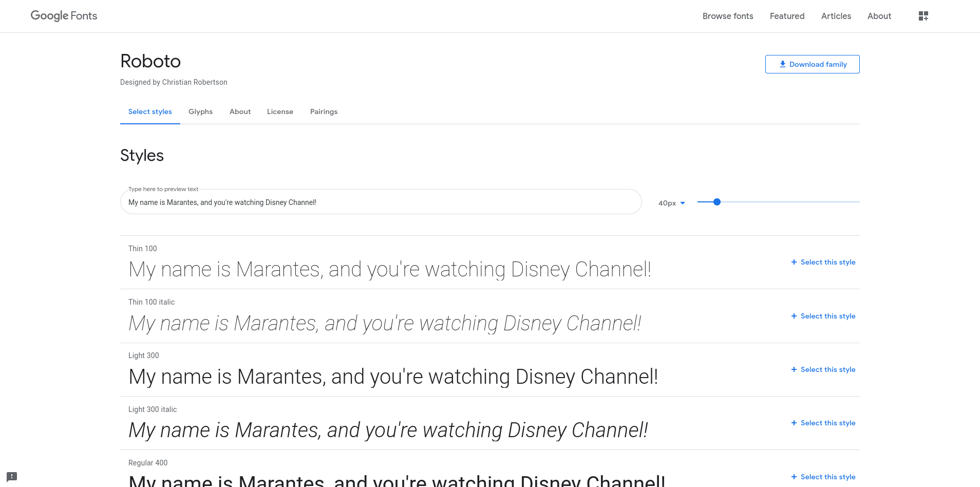Click the Regular 400 label
Screen dimensions: 980x487
point(148,463)
